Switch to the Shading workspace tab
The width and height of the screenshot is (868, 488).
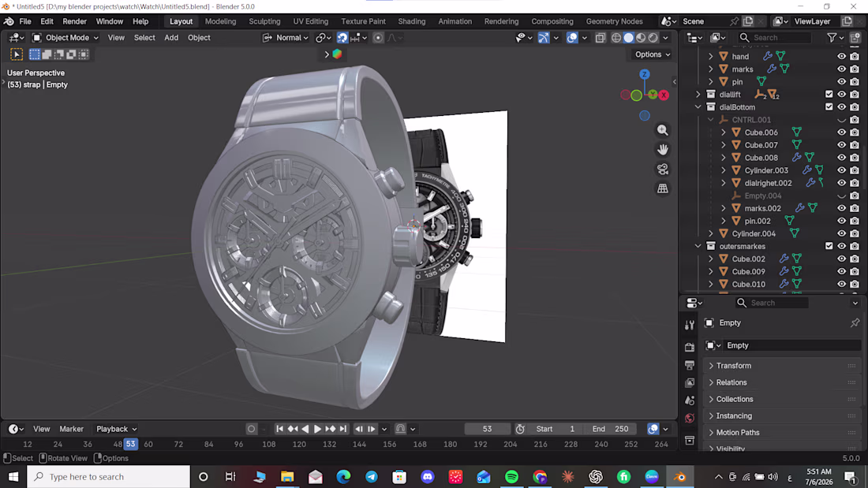click(x=411, y=21)
